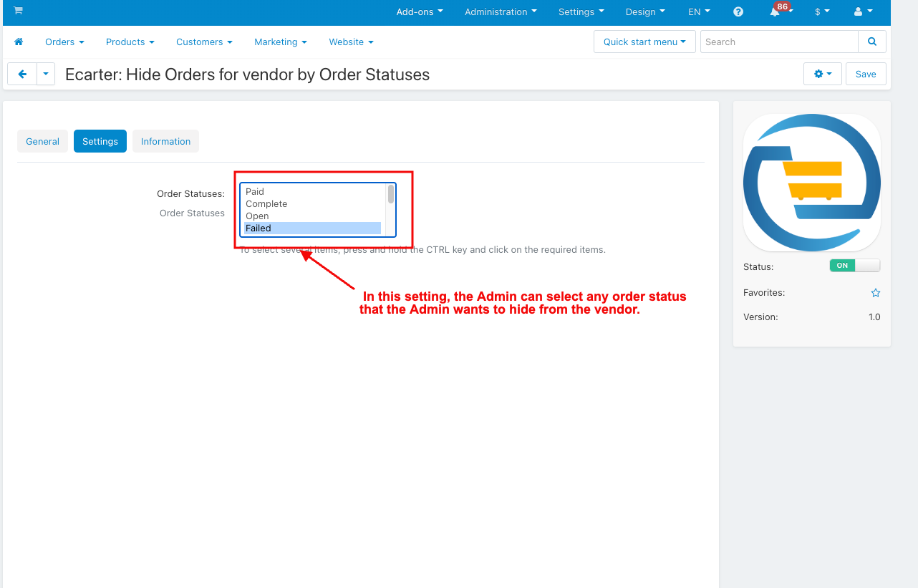Toggle the add-on Status switch off
The width and height of the screenshot is (918, 588).
tap(855, 265)
